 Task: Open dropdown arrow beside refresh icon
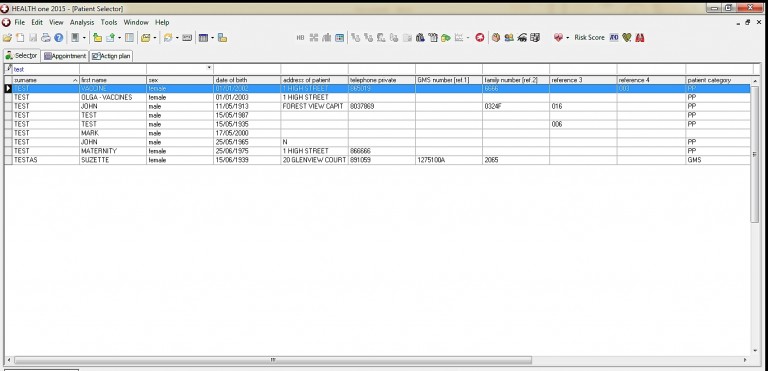point(177,38)
